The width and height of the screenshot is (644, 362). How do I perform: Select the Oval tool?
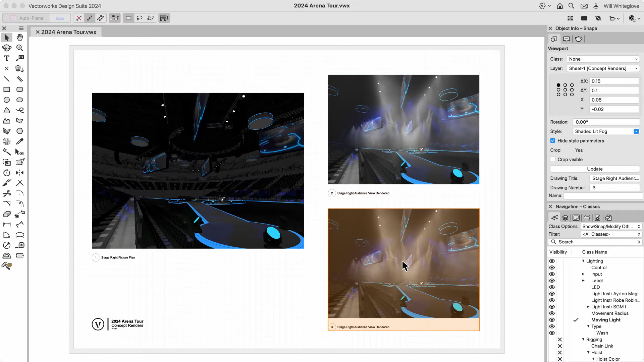(20, 100)
